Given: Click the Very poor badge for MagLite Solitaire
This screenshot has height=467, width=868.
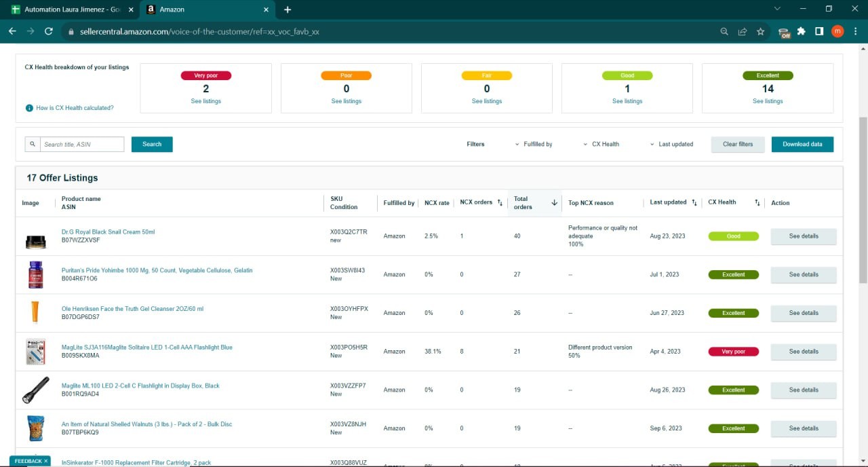Looking at the screenshot, I should (x=733, y=352).
